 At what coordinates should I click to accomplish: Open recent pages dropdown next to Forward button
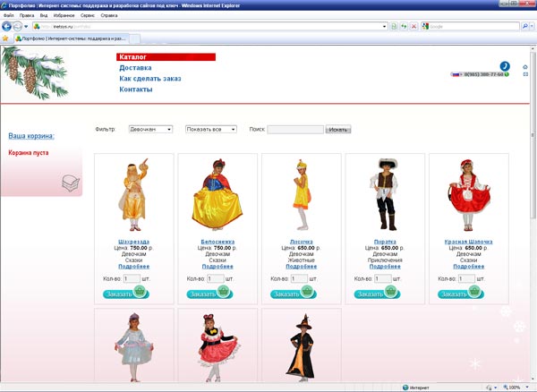(x=26, y=26)
